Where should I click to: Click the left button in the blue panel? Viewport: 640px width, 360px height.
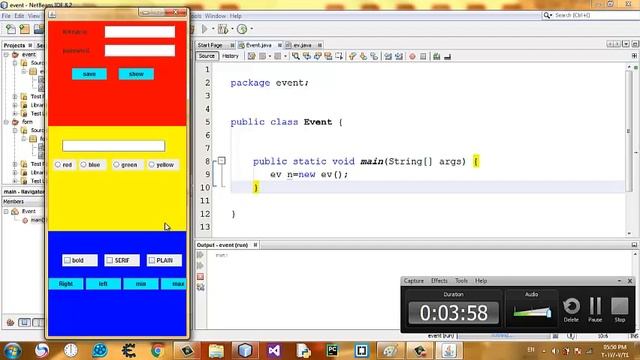[103, 284]
